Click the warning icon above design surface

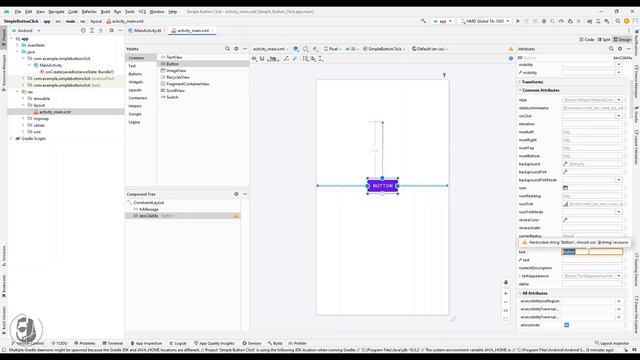(511, 49)
